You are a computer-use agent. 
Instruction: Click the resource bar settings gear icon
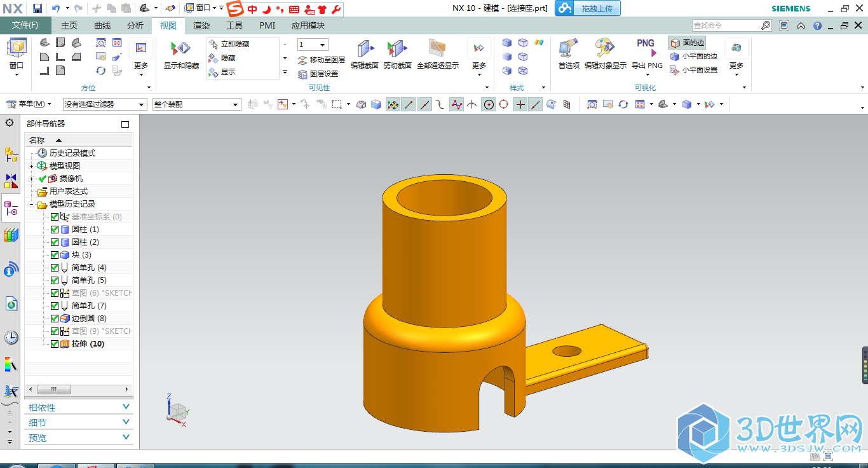[x=10, y=123]
